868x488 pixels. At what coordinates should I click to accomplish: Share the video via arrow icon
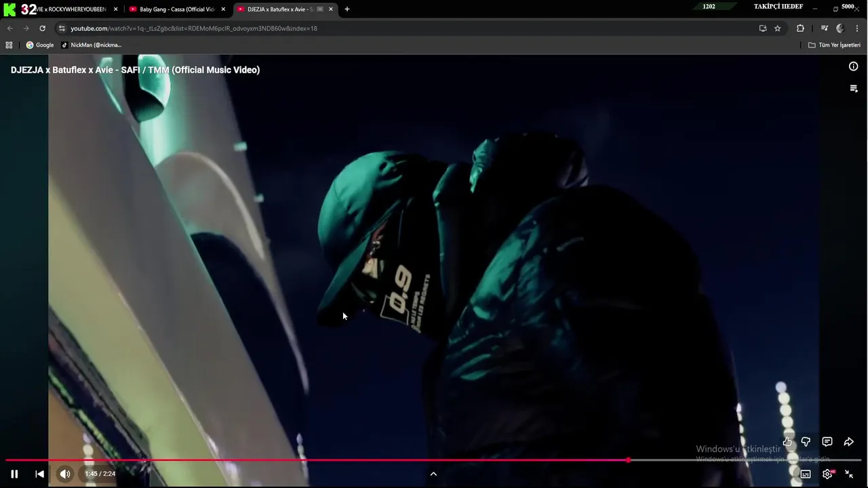[848, 442]
